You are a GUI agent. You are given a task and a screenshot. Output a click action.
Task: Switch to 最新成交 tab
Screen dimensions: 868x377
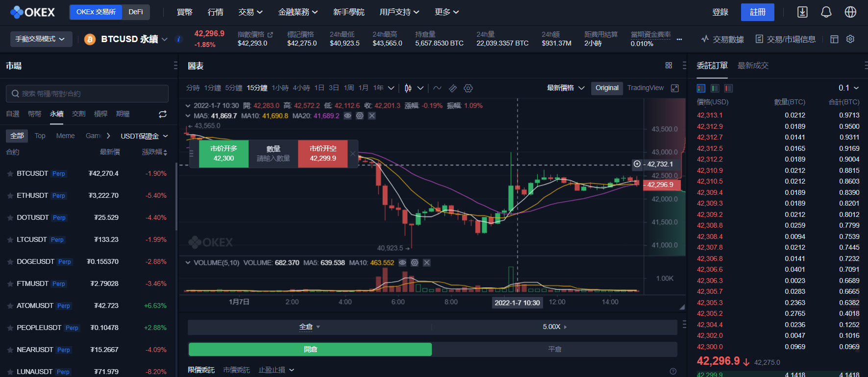(753, 66)
